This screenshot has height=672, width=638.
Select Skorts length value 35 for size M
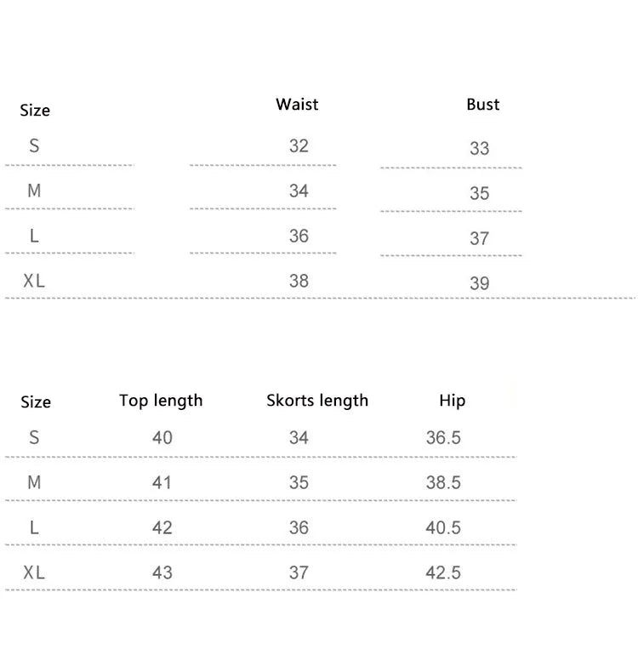click(x=299, y=483)
